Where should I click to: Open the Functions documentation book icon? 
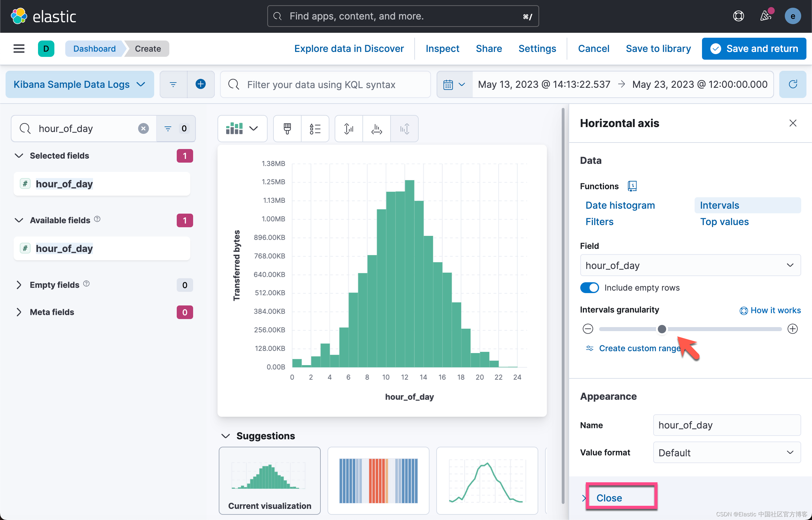632,186
